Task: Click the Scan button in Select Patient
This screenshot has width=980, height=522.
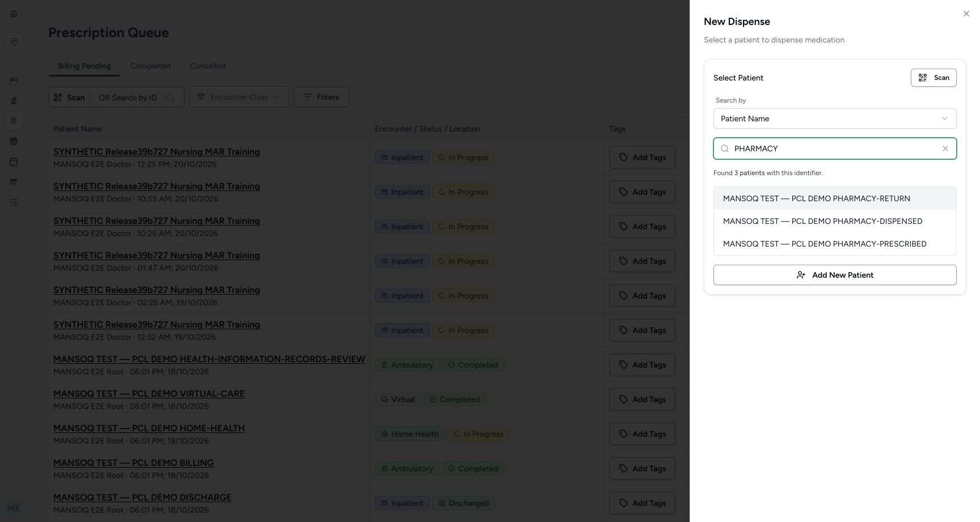Action: coord(933,78)
